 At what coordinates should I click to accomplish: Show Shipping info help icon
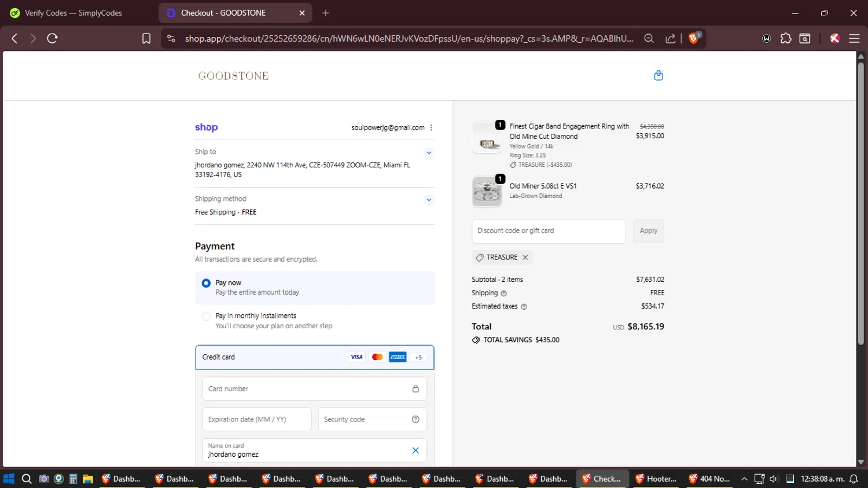[503, 293]
